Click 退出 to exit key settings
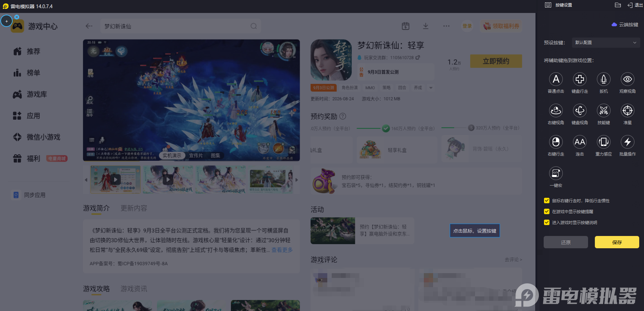The image size is (644, 311). click(635, 5)
